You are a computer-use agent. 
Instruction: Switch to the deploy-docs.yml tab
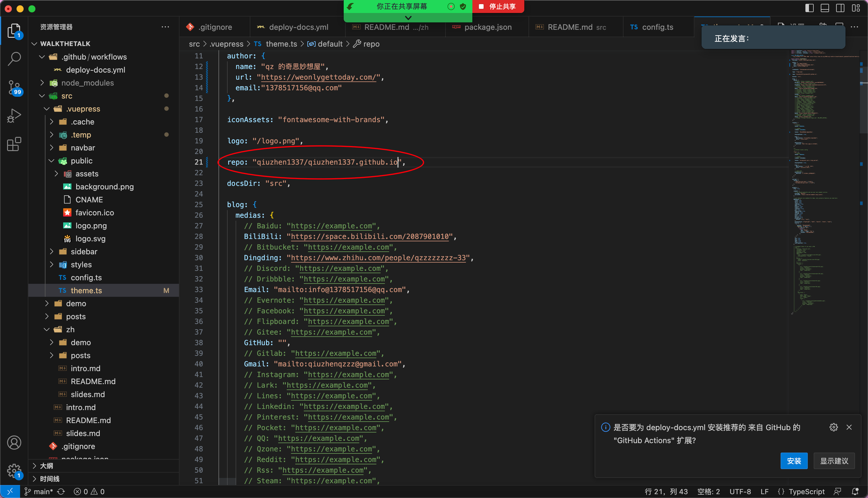coord(298,27)
